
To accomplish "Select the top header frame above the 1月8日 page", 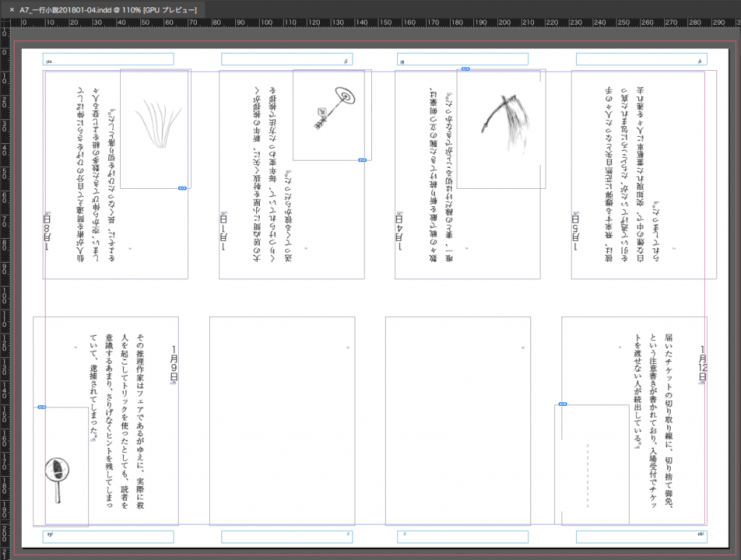I will click(109, 59).
